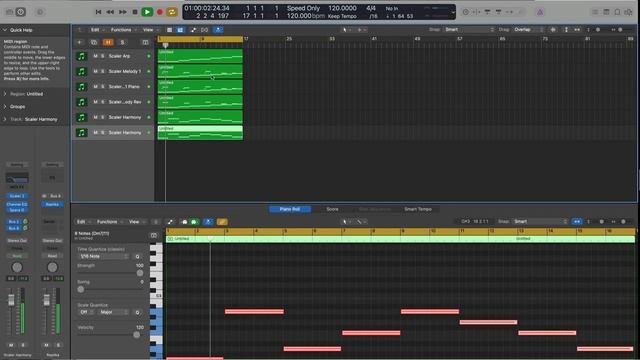Viewport: 640px width, 360px height.
Task: Toggle the Cycle mode button
Action: pyautogui.click(x=172, y=12)
